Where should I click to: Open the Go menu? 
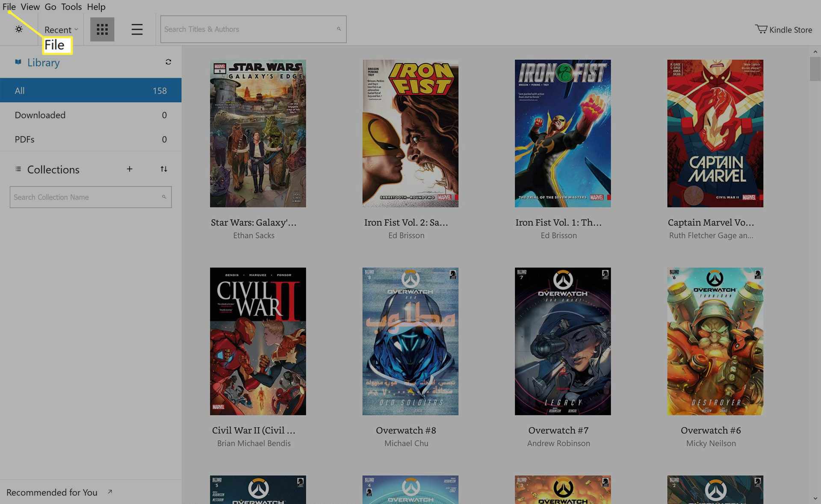[x=50, y=6]
